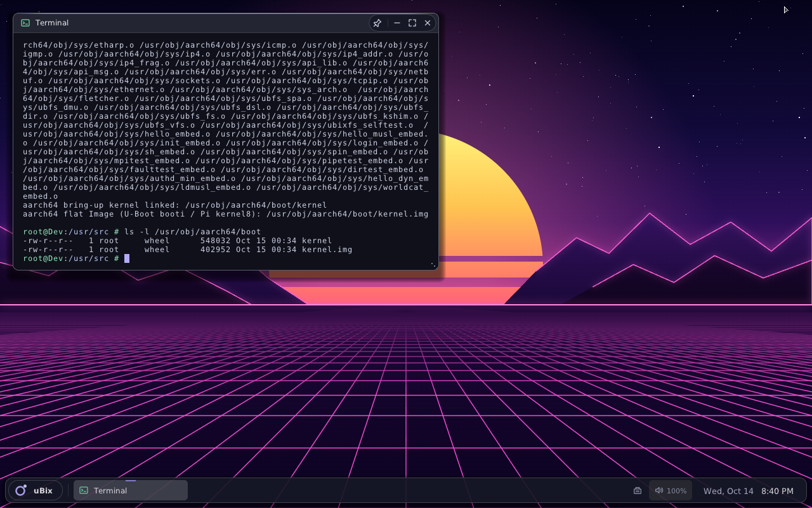Image resolution: width=812 pixels, height=508 pixels.
Task: Open the uBix start menu
Action: (x=36, y=490)
